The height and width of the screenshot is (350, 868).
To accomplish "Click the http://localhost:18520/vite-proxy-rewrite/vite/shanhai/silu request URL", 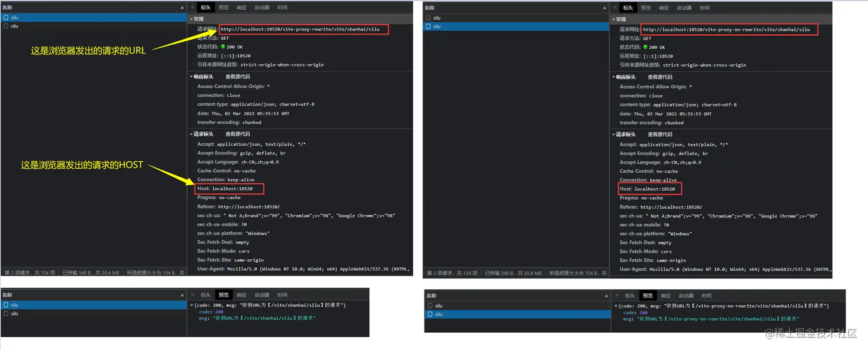I will click(300, 29).
